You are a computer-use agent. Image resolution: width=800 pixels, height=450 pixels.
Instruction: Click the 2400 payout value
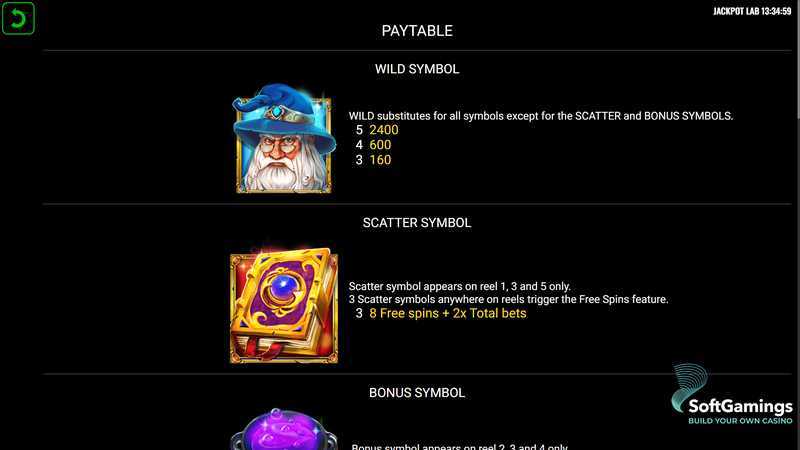point(384,130)
